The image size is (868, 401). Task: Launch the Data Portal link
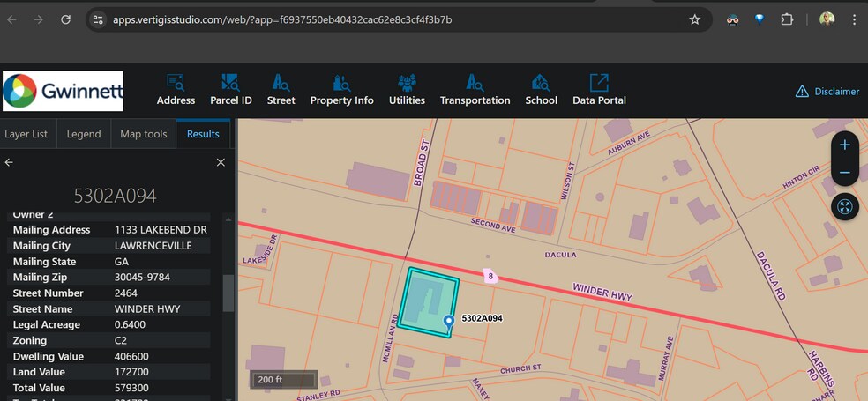(x=599, y=91)
